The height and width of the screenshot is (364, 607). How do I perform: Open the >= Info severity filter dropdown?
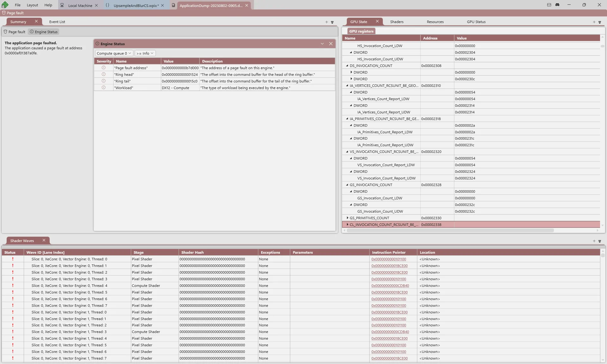point(145,53)
